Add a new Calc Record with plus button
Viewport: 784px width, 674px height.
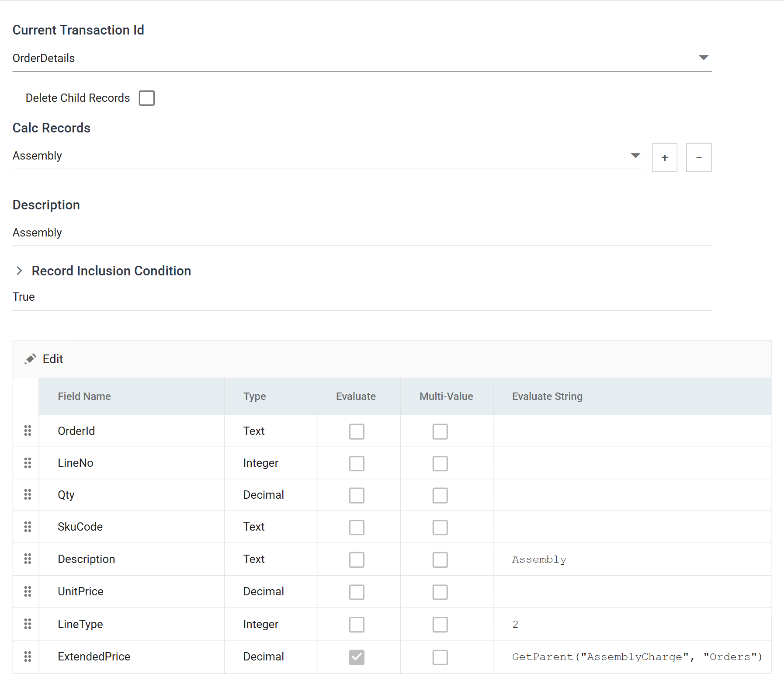664,158
